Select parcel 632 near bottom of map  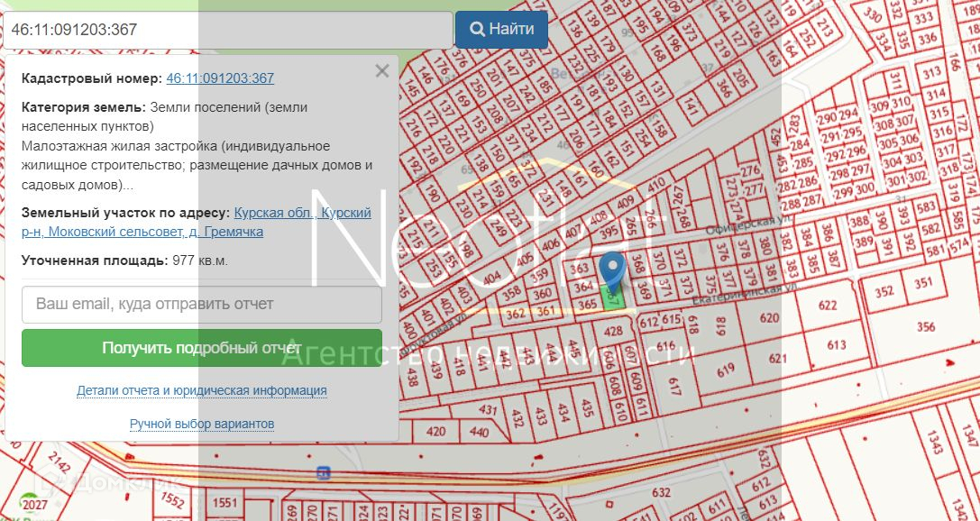(661, 492)
